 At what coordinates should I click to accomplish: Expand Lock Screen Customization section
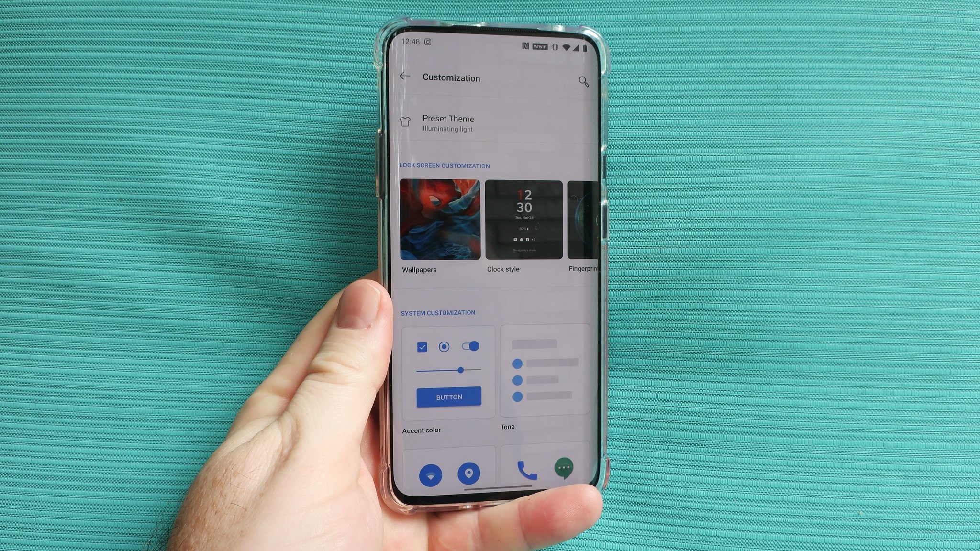[x=444, y=165]
